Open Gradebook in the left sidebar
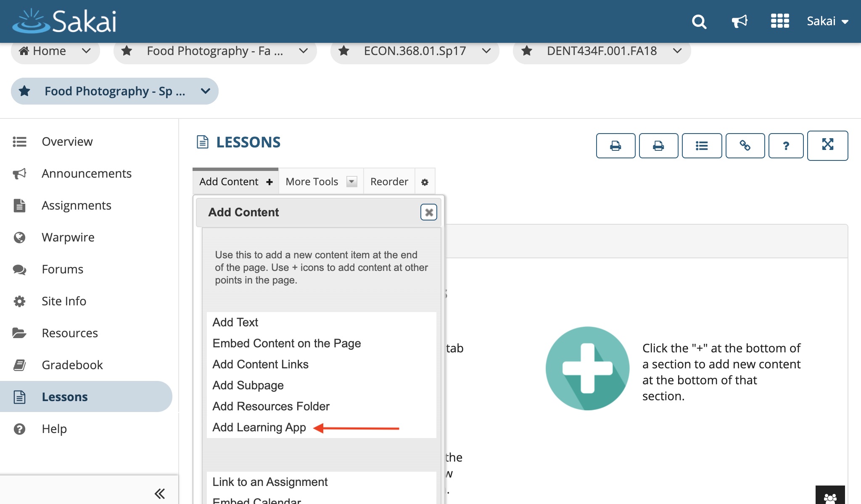 pos(72,365)
